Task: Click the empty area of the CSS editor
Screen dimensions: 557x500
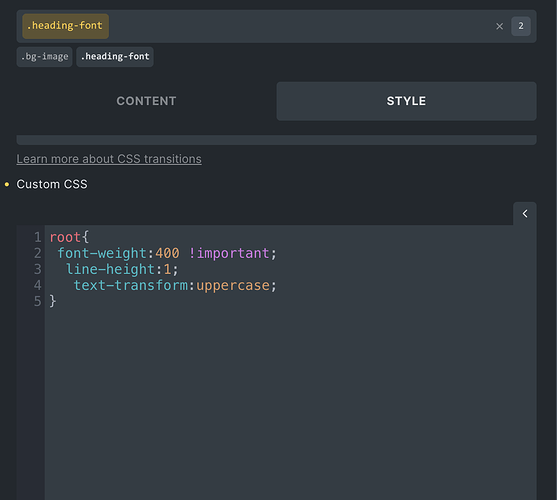Action: (290, 401)
